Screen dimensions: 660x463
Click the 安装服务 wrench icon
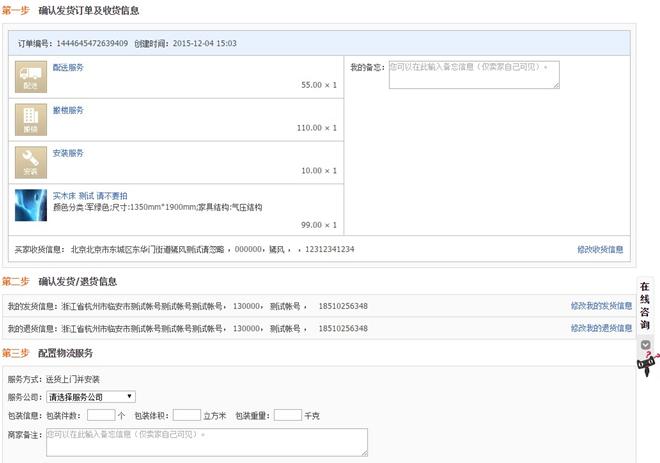[x=31, y=162]
